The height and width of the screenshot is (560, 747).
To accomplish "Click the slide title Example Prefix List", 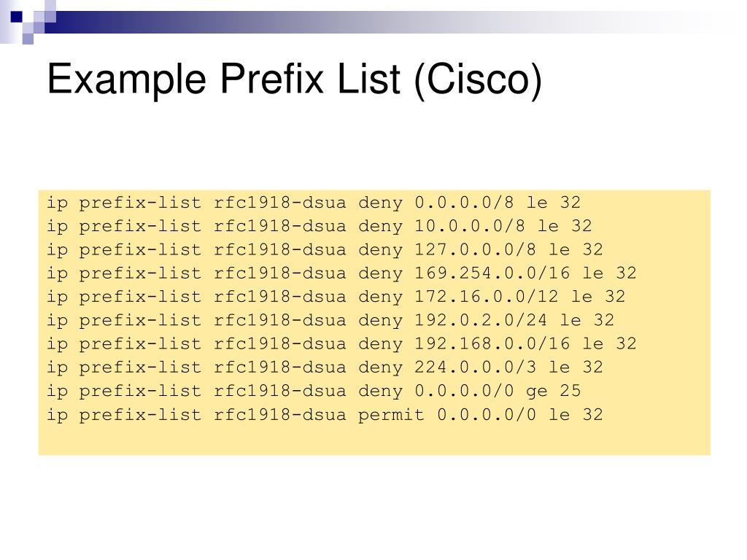I will coord(295,79).
